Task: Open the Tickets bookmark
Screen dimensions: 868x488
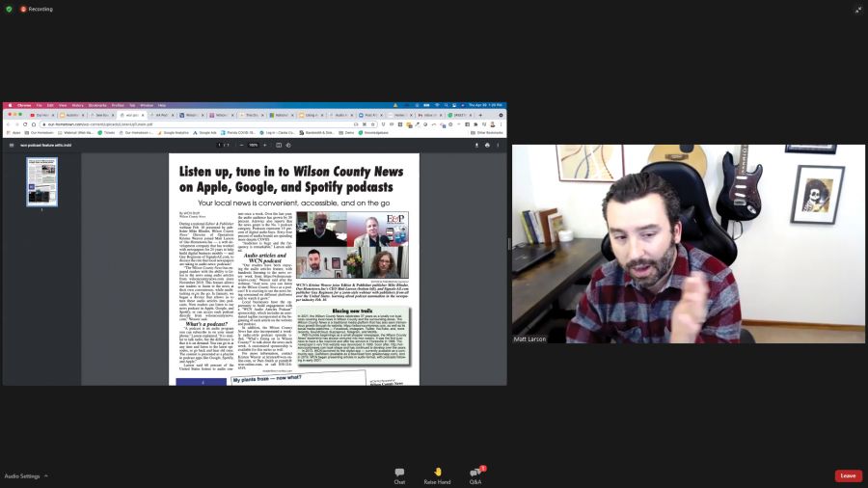Action: point(106,133)
